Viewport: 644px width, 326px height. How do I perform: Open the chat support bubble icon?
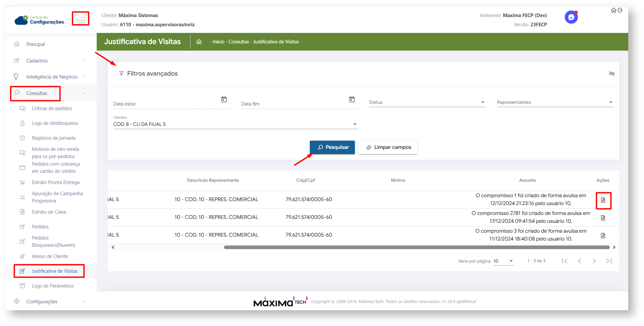click(x=571, y=17)
